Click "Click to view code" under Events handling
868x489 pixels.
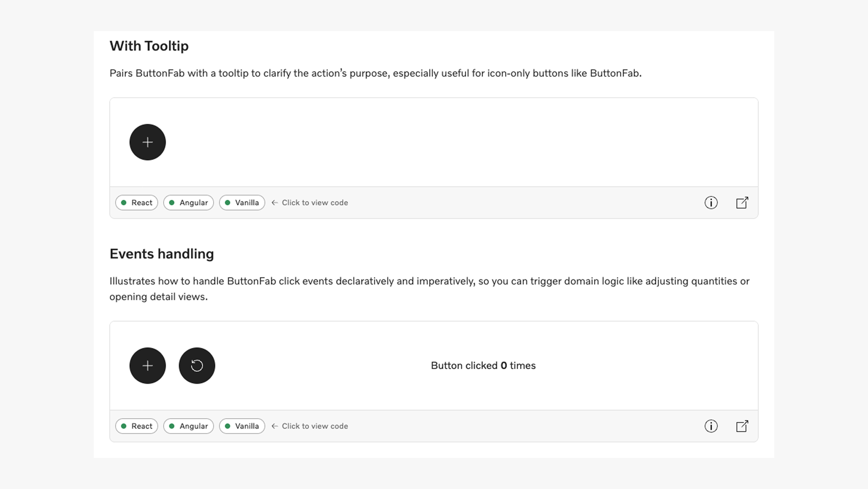click(x=315, y=426)
